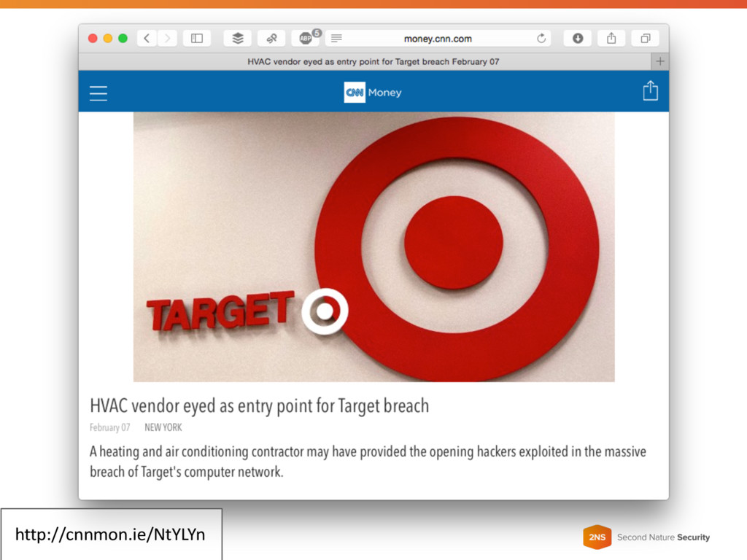Go back with the Safari back arrow
Image resolution: width=747 pixels, height=560 pixels.
click(147, 39)
